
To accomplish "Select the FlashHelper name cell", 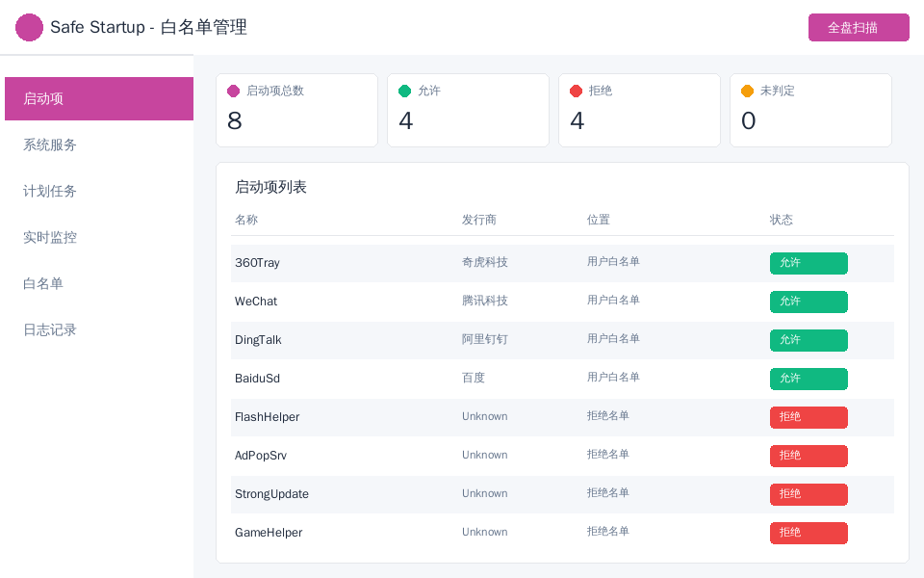I will pyautogui.click(x=267, y=417).
